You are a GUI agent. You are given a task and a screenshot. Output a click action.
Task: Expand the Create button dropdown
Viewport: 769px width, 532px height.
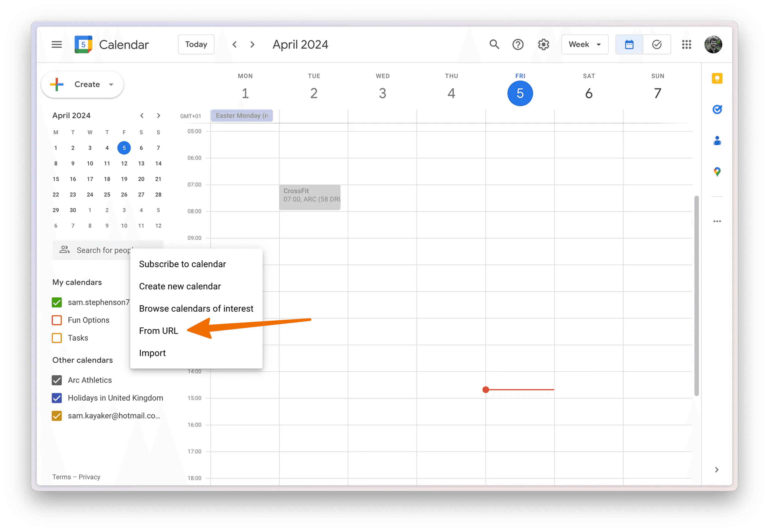coord(111,84)
